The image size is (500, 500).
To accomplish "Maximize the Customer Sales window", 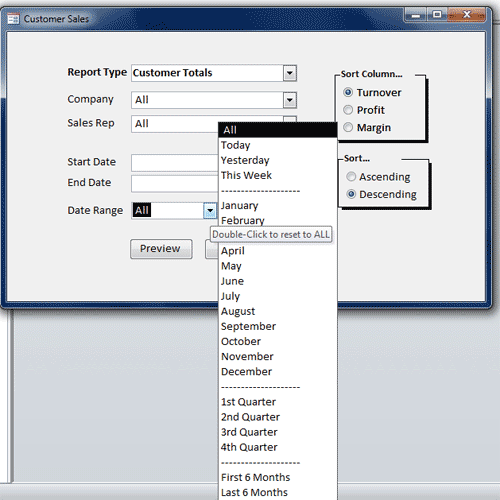I will pyautogui.click(x=437, y=15).
